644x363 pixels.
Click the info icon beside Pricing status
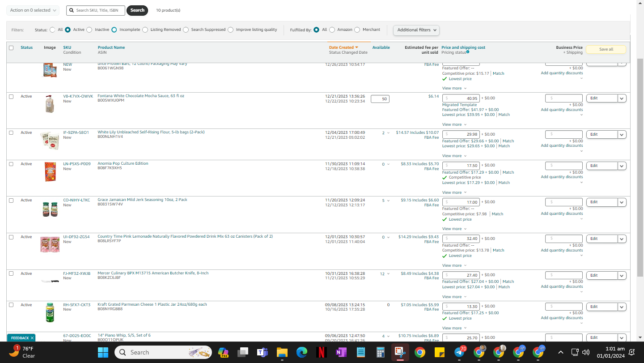pos(468,52)
